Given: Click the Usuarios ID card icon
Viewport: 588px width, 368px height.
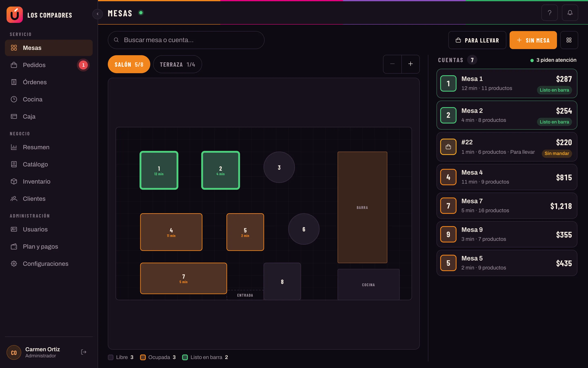Looking at the screenshot, I should pos(14,229).
